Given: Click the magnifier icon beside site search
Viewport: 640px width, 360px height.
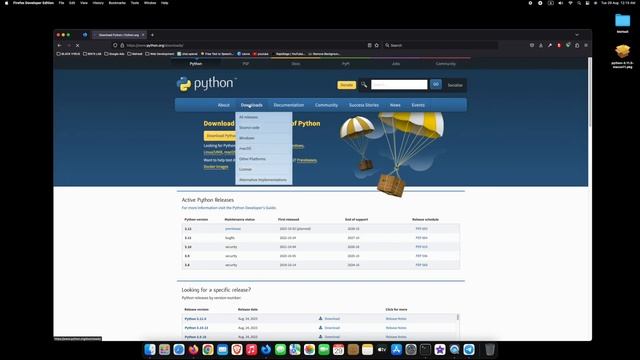Looking at the screenshot, I should (364, 84).
